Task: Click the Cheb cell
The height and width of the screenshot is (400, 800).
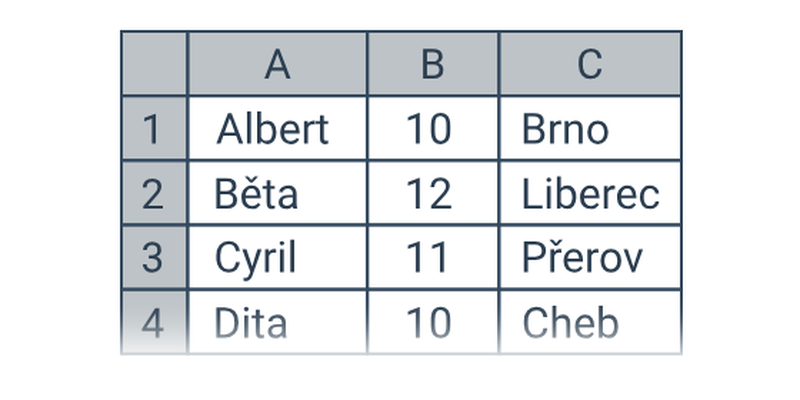Action: pos(590,322)
